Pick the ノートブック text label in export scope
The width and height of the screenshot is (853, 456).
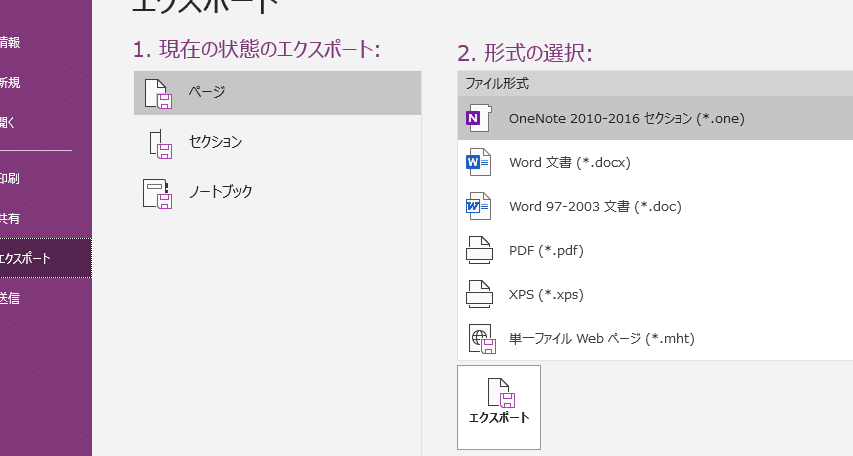220,191
